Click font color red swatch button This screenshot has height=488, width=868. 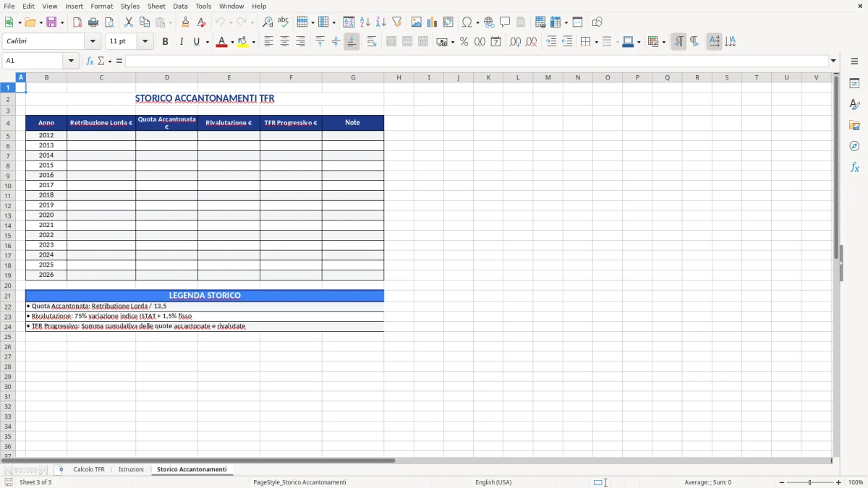(x=221, y=42)
